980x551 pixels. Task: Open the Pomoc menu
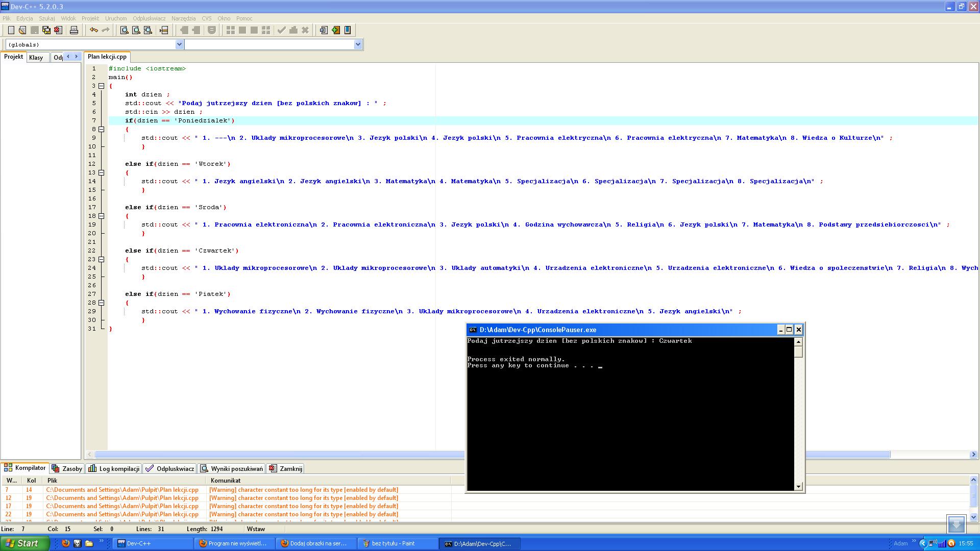244,18
